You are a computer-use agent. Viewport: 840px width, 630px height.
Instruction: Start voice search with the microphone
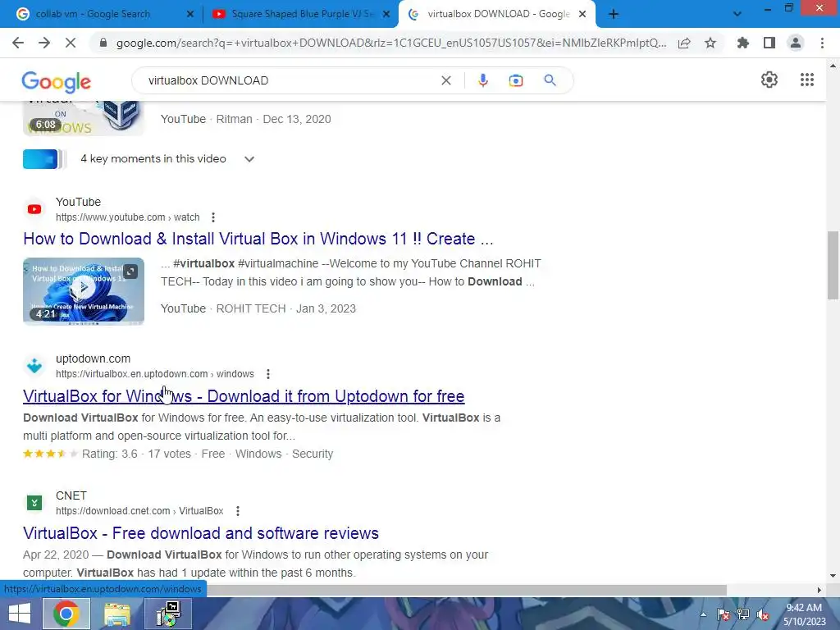(x=482, y=80)
